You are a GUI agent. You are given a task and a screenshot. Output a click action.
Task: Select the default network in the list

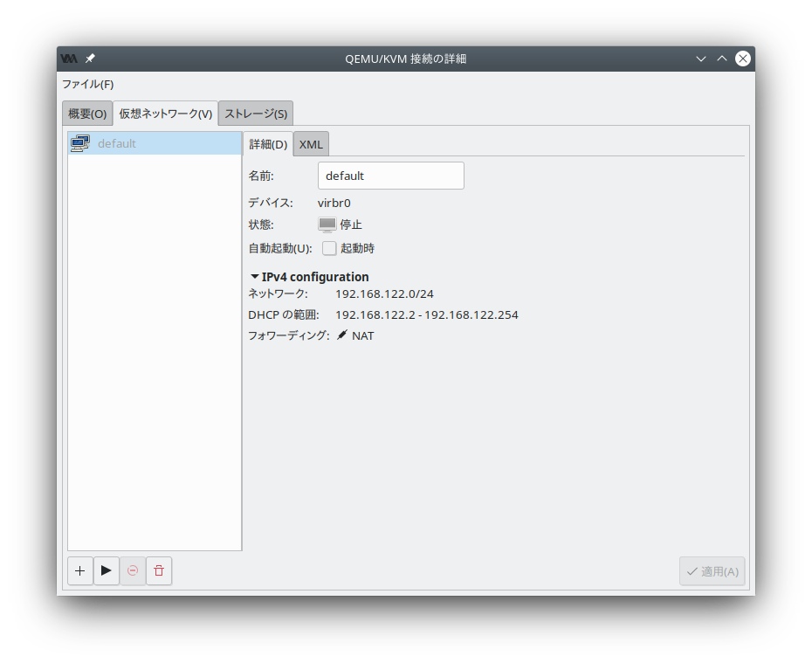point(154,143)
